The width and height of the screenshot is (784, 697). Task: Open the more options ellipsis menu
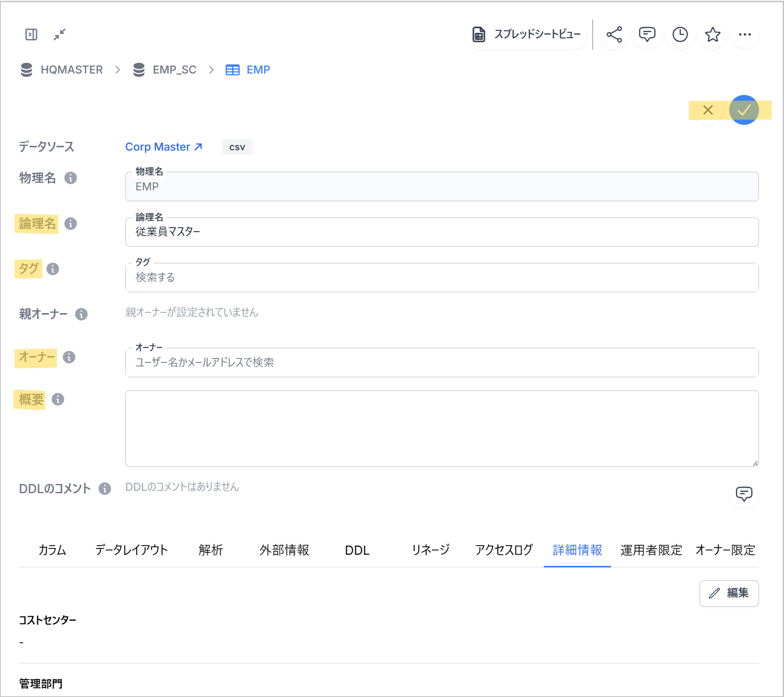coord(745,35)
